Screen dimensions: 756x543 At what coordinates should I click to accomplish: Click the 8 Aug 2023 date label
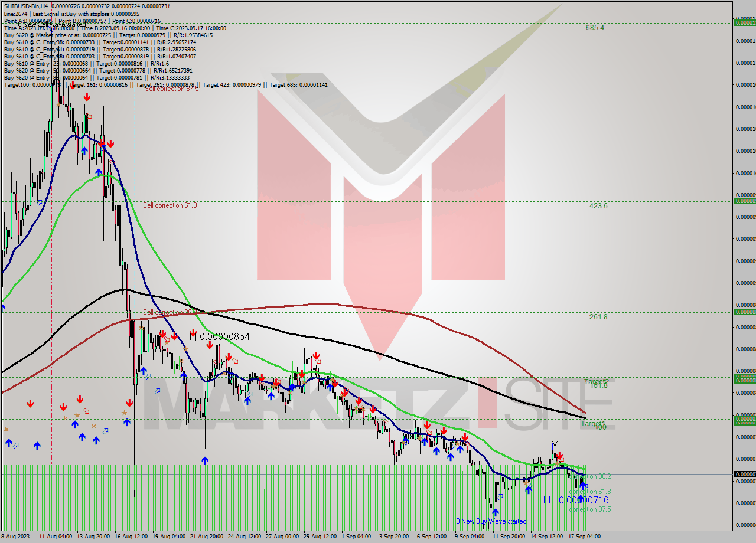click(15, 536)
